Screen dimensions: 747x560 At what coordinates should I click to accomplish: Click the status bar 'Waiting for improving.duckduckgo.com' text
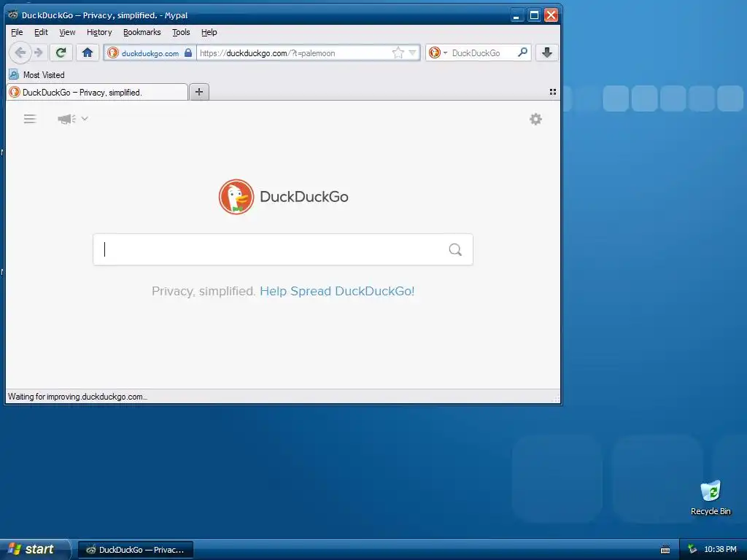77,397
